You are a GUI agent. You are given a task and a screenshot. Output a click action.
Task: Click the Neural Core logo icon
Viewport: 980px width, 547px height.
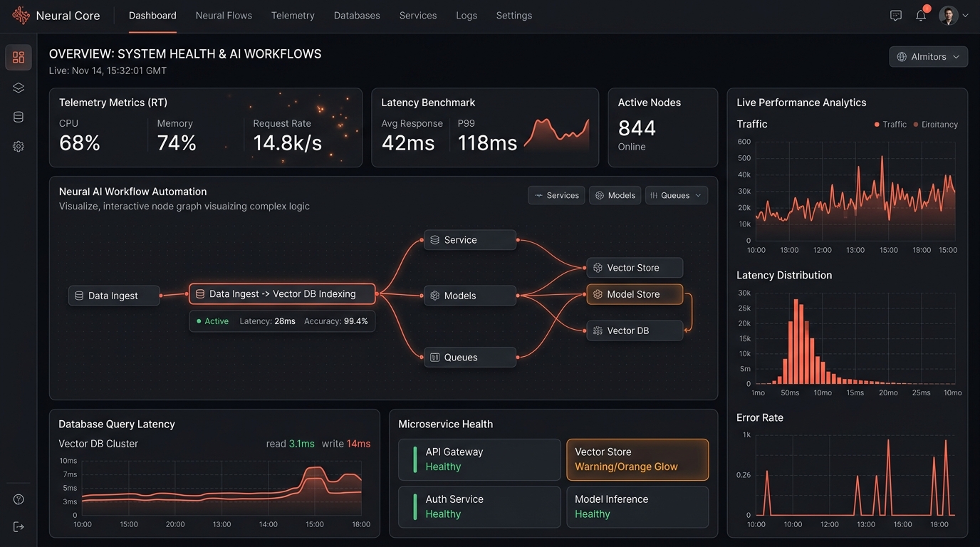click(21, 15)
